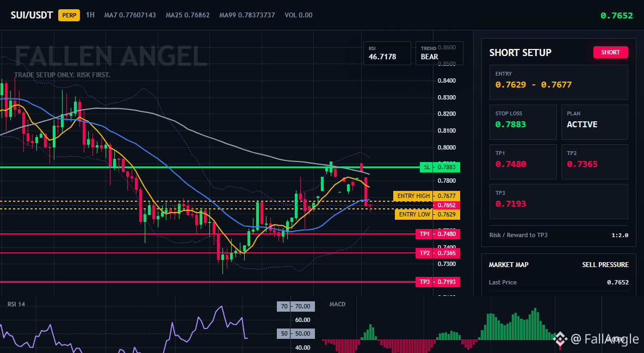Click the green 0.7652 price in header

tap(616, 16)
